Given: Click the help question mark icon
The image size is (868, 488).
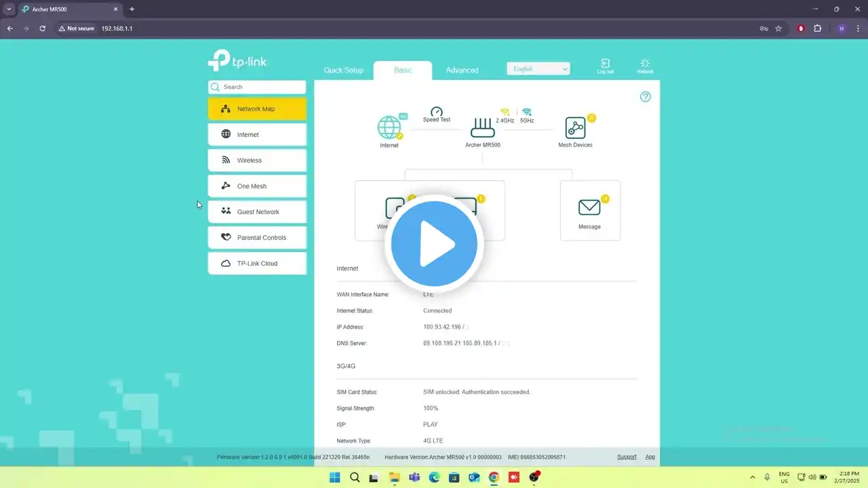Looking at the screenshot, I should [646, 97].
